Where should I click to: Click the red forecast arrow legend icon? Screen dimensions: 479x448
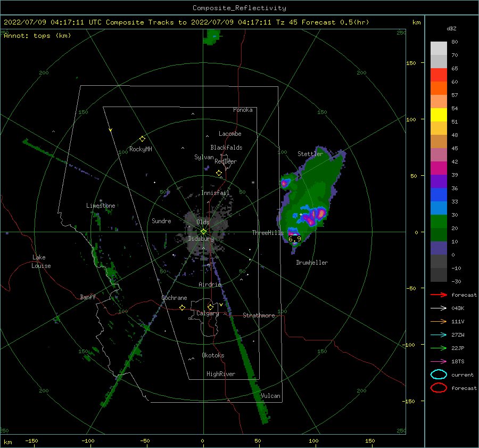[439, 295]
